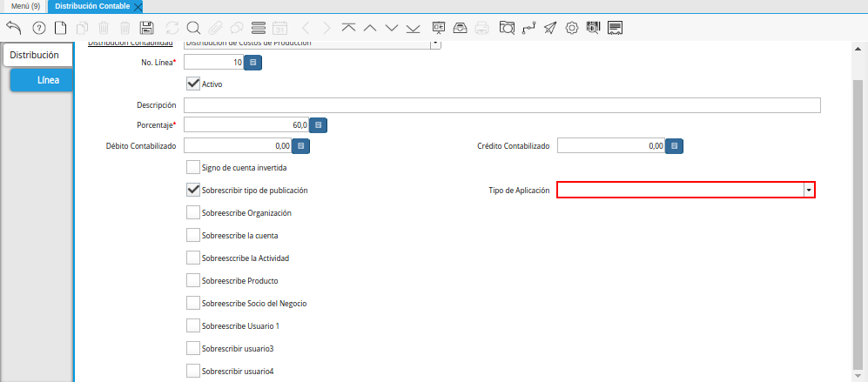This screenshot has width=868, height=382.
Task: Click the No. Línea number field
Action: 214,63
